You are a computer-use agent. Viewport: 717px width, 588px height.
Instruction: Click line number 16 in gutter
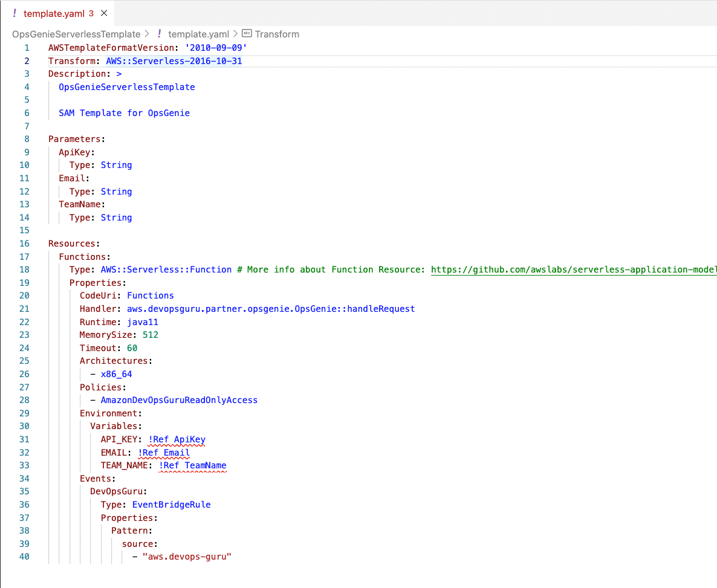24,244
